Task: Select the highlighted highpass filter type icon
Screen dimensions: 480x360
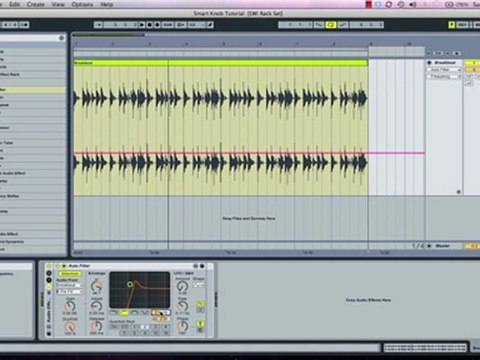Action: (124, 312)
